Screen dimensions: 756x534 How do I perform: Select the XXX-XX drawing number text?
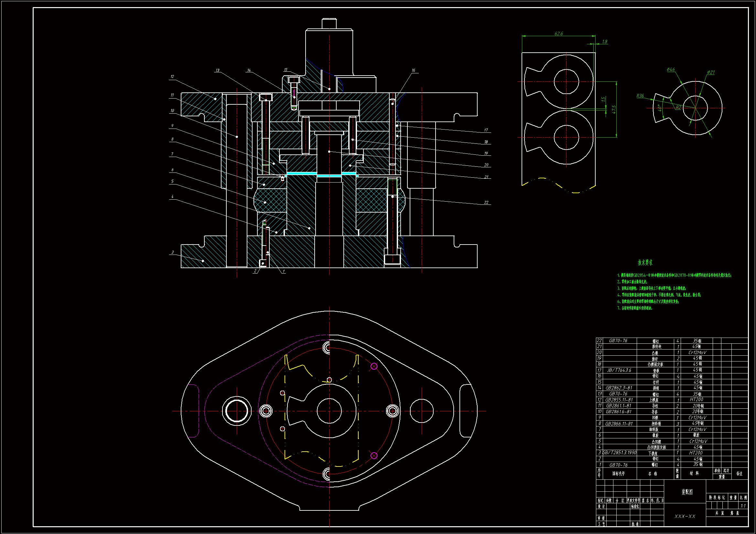pos(685,516)
